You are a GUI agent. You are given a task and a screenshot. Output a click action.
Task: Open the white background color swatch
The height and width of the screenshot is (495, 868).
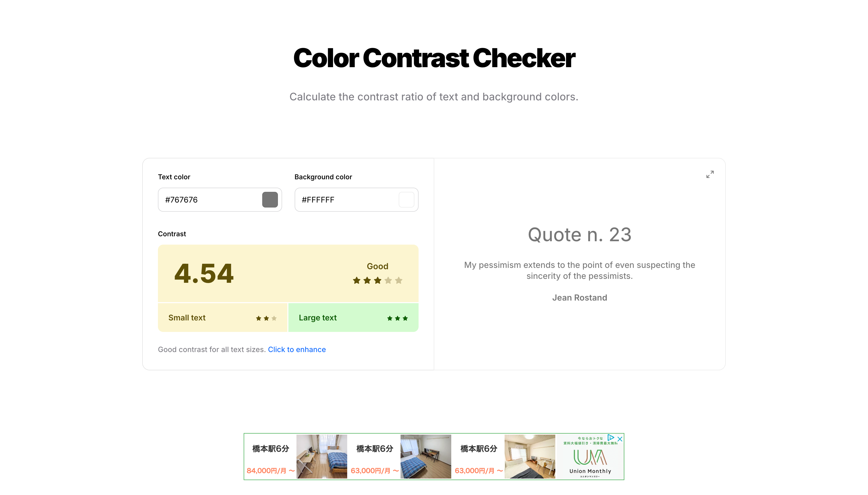(406, 200)
